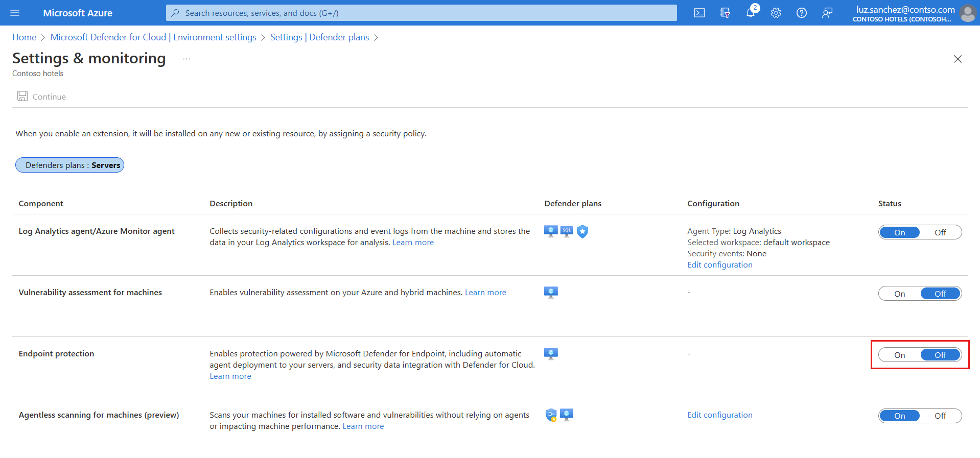Go to Home breadcrumb
The height and width of the screenshot is (458, 980).
coord(25,37)
